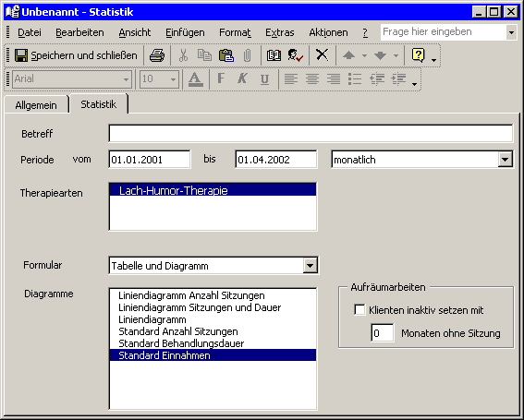Switch to the Allgemein tab

36,105
